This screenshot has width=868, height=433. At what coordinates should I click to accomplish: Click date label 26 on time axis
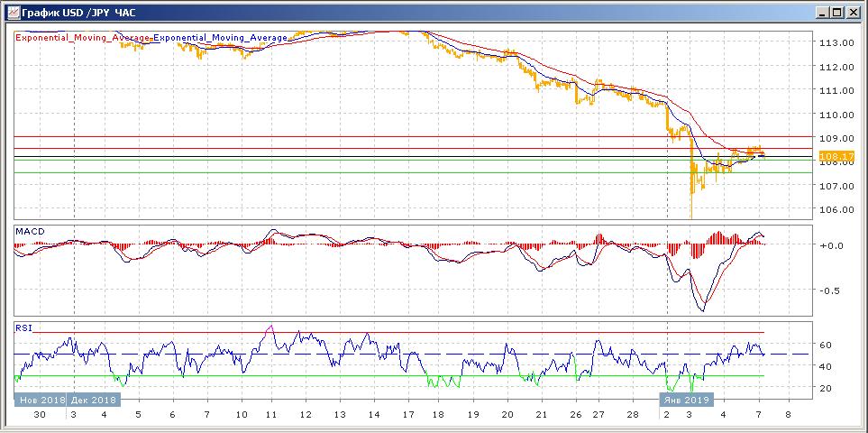pos(576,414)
